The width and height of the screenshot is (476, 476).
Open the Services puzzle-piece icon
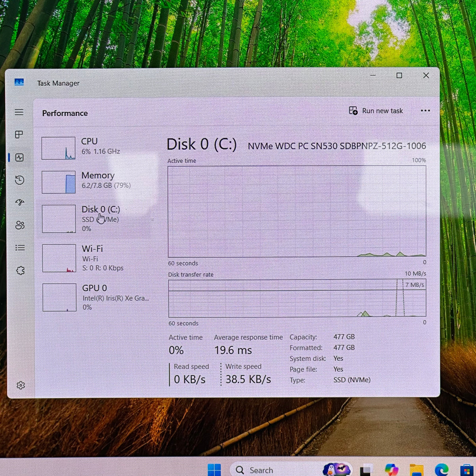pyautogui.click(x=20, y=271)
